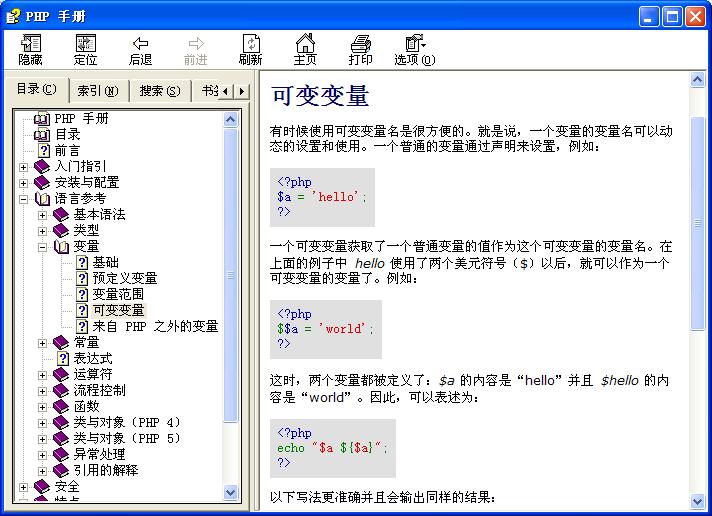Switch to the 搜索(S) tab
The image size is (712, 516).
[160, 91]
